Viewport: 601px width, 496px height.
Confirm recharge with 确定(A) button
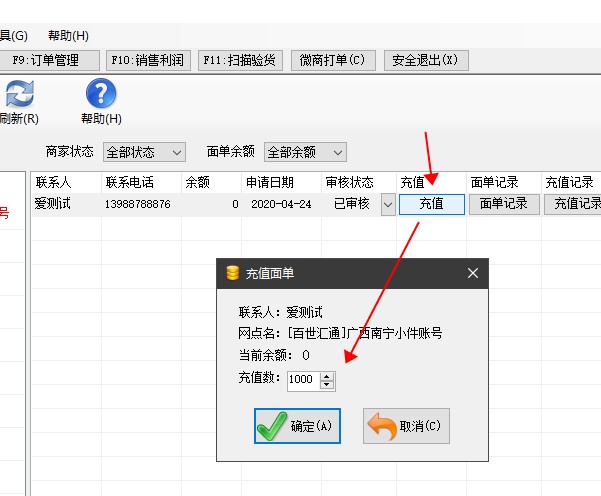(x=297, y=426)
